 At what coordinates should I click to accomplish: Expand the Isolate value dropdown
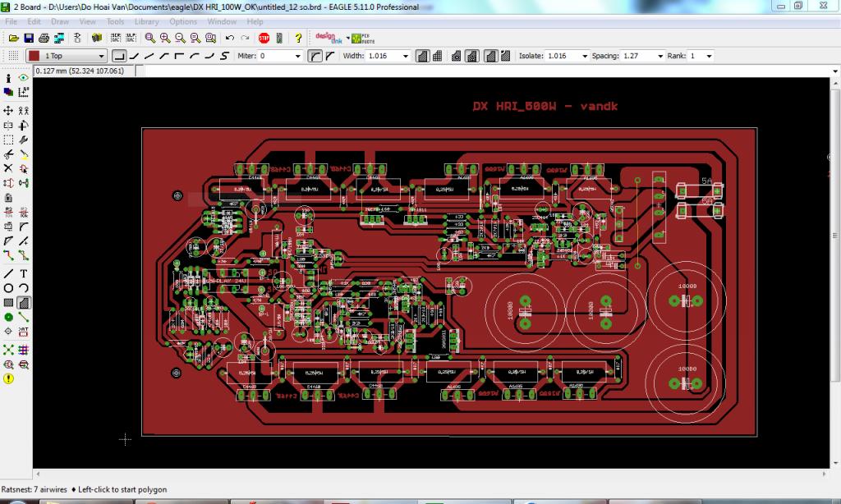[x=585, y=56]
